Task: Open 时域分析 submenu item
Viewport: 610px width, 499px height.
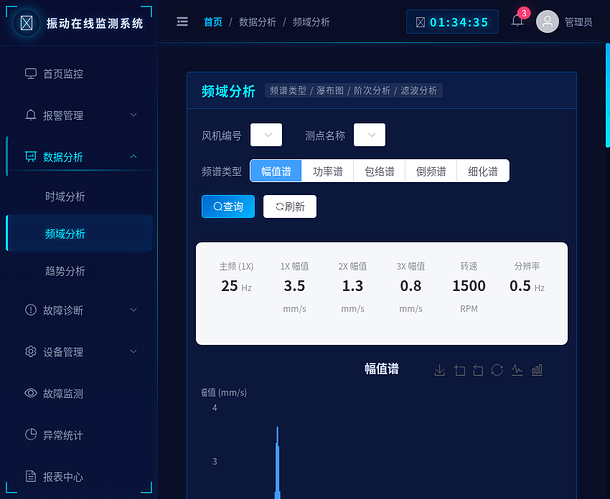Action: coord(79,196)
